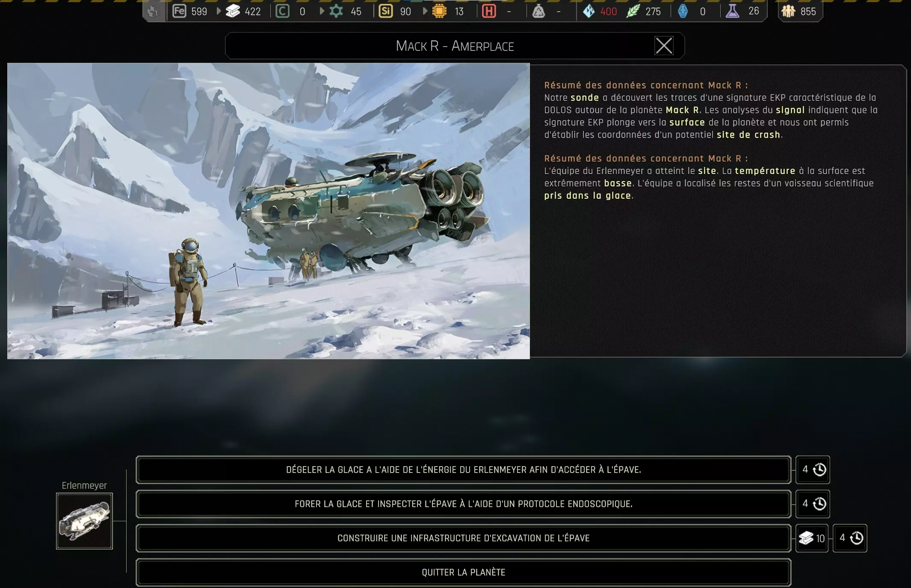Select Construire une infrastructure d'excavation option

(463, 538)
